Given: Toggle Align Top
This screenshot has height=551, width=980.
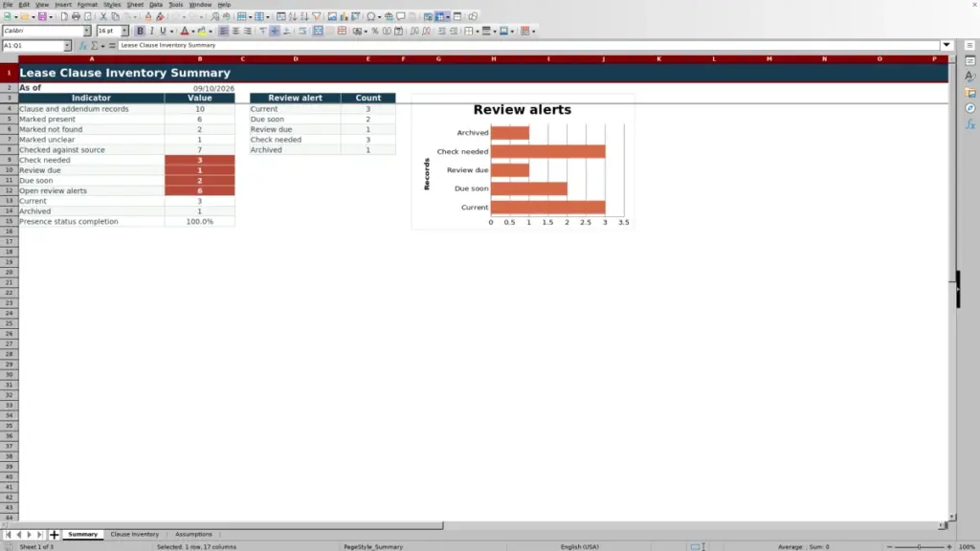Looking at the screenshot, I should point(263,31).
